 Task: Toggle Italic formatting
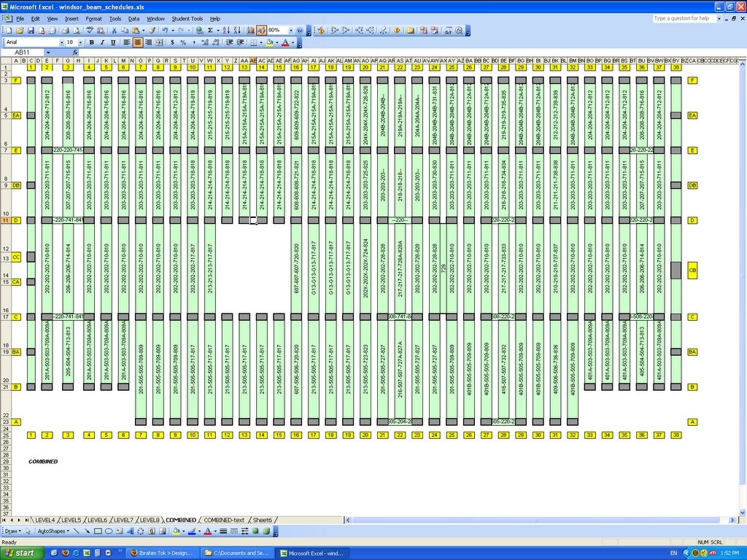click(102, 42)
